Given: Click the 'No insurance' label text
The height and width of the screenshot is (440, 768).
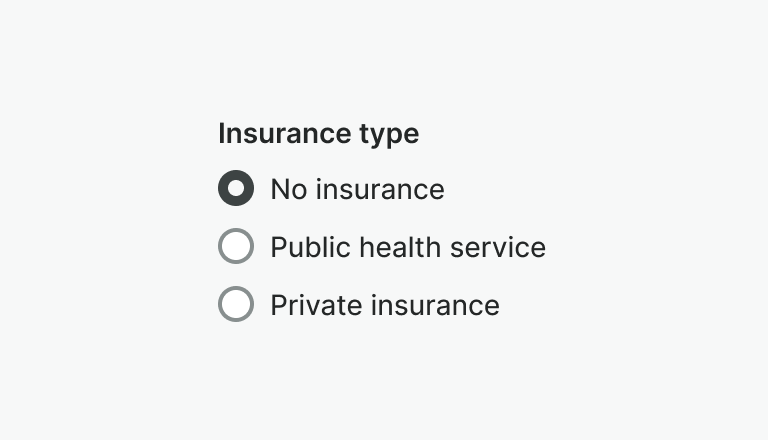Looking at the screenshot, I should tap(357, 189).
